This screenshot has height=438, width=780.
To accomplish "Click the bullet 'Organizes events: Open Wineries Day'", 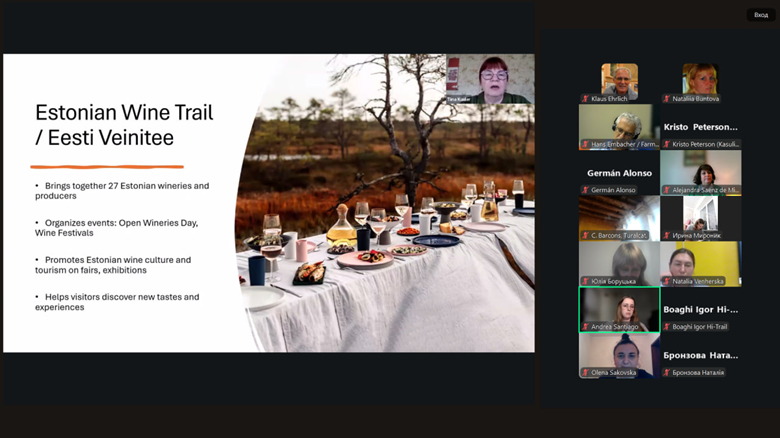I will tap(116, 227).
